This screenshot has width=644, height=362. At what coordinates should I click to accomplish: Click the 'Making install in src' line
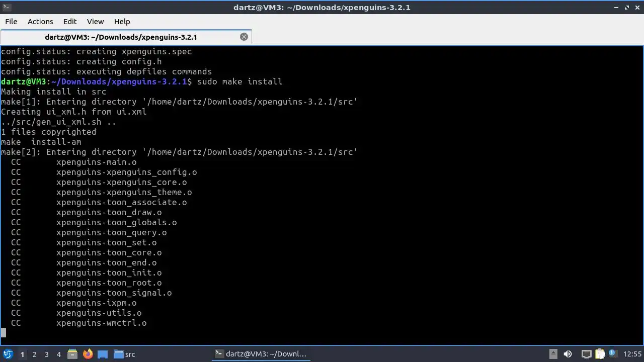[x=54, y=92]
